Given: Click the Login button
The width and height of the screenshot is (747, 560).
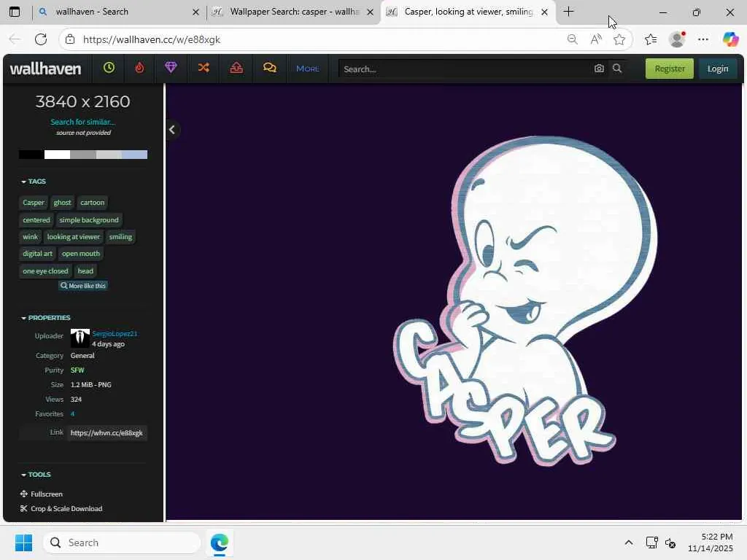Looking at the screenshot, I should [x=718, y=69].
